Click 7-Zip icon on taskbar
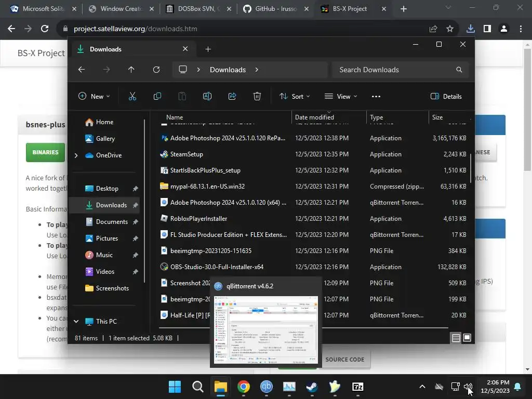 coord(357,387)
